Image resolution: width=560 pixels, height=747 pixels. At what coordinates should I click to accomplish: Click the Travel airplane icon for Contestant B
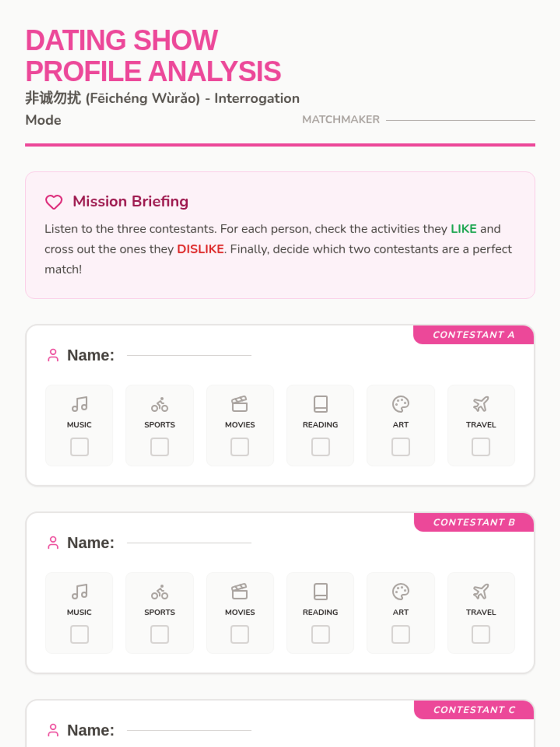(481, 592)
